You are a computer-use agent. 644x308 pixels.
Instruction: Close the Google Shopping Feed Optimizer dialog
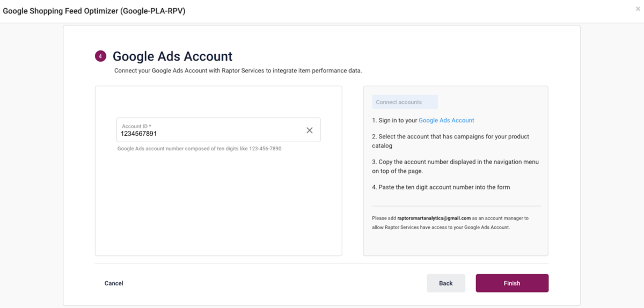pos(638,9)
